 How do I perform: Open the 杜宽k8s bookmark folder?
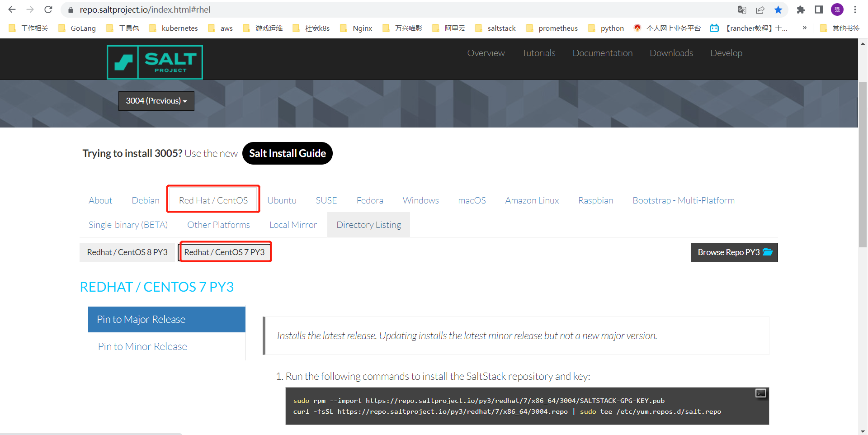click(311, 28)
